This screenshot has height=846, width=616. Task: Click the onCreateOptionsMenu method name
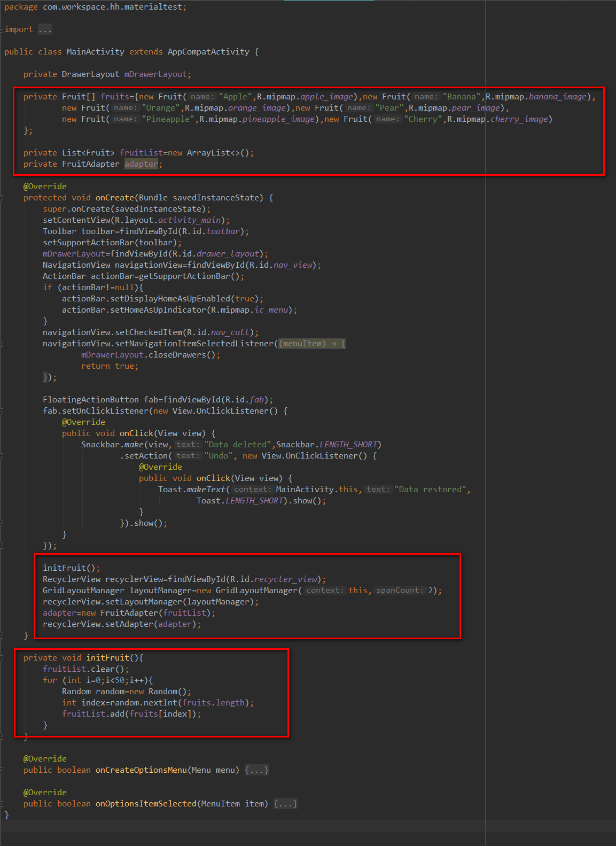pos(141,770)
